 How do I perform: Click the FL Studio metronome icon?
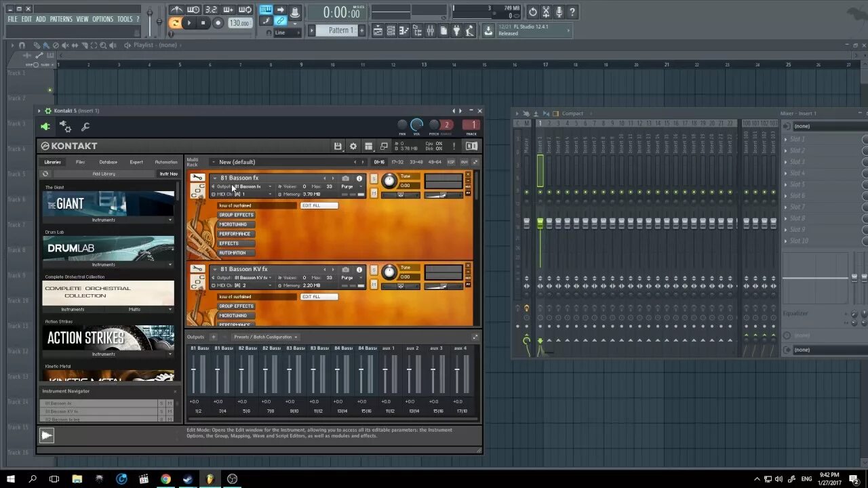pyautogui.click(x=176, y=9)
